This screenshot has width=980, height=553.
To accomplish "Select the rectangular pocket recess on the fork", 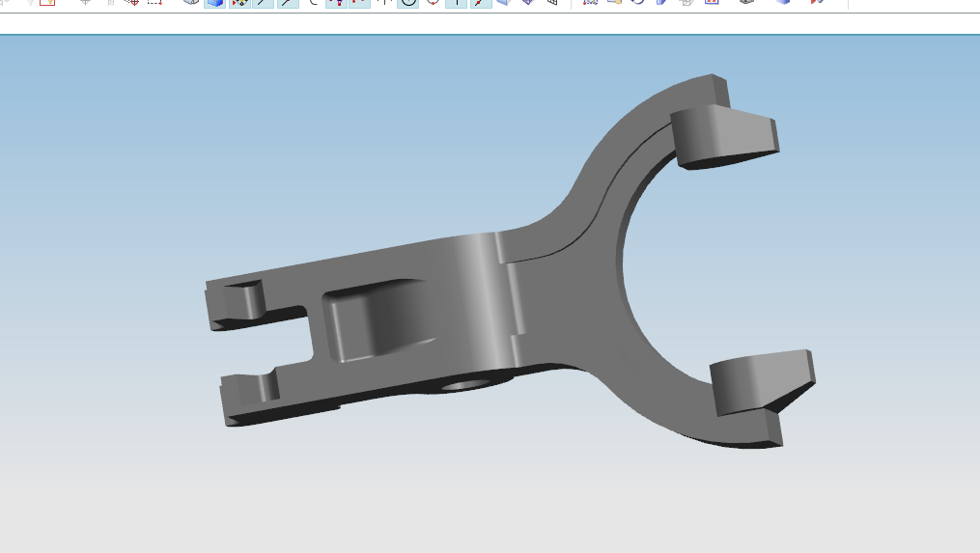I will click(380, 319).
